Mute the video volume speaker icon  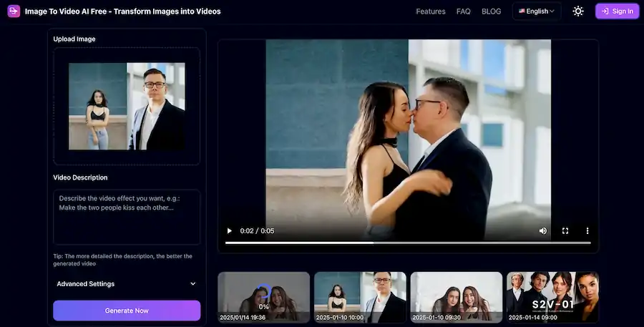[x=543, y=231]
